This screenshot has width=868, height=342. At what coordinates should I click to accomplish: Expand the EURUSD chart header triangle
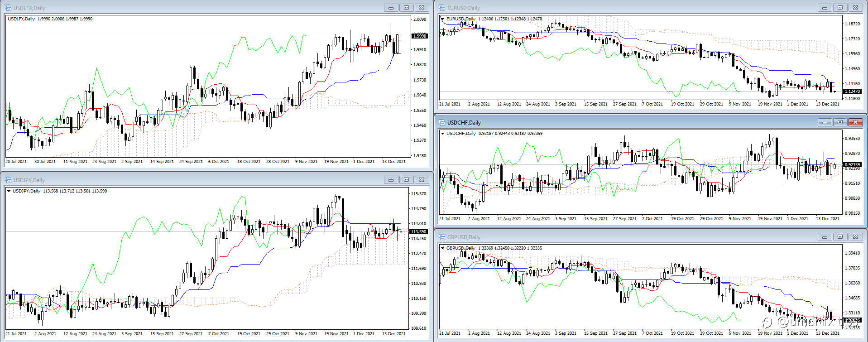[443, 19]
